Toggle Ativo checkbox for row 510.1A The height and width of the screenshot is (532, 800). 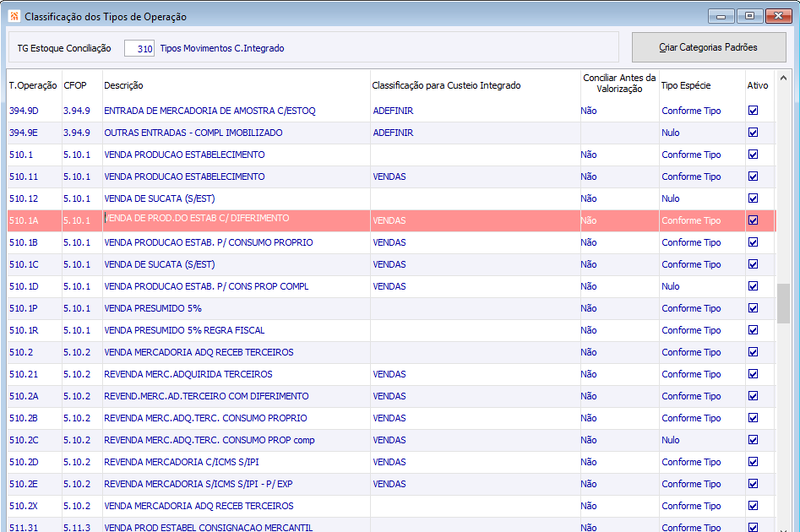pyautogui.click(x=753, y=220)
